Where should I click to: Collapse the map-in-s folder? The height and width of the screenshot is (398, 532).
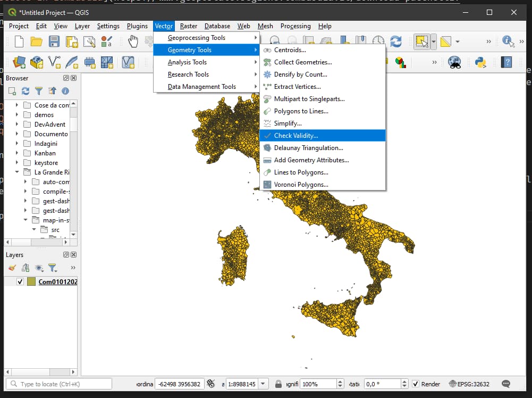click(26, 220)
